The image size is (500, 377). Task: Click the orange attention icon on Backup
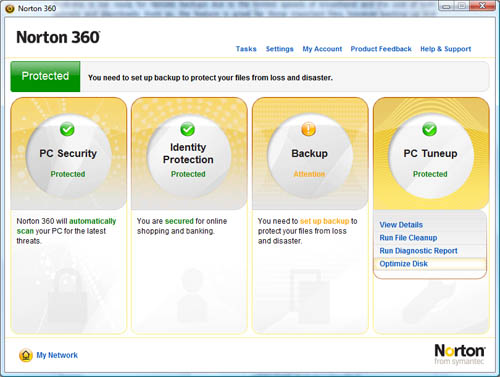(x=309, y=129)
